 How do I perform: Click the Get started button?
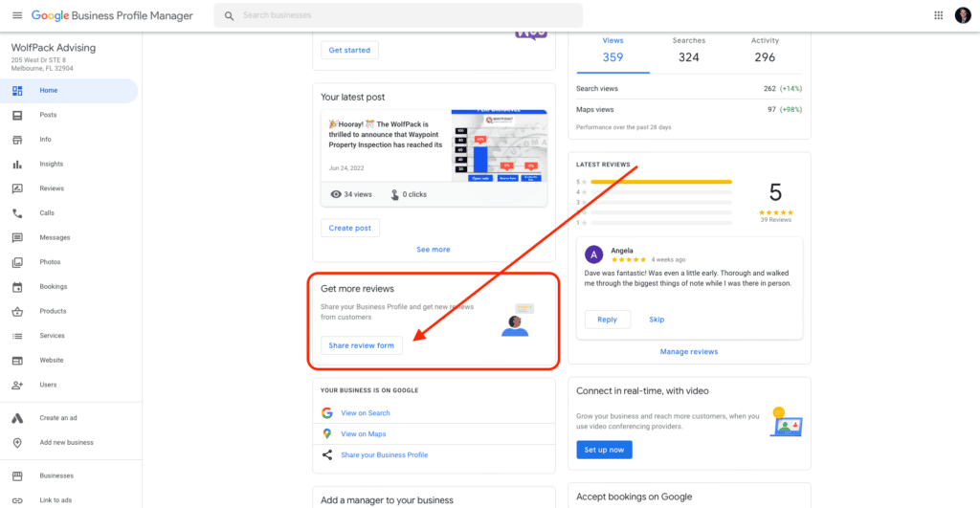coord(349,50)
